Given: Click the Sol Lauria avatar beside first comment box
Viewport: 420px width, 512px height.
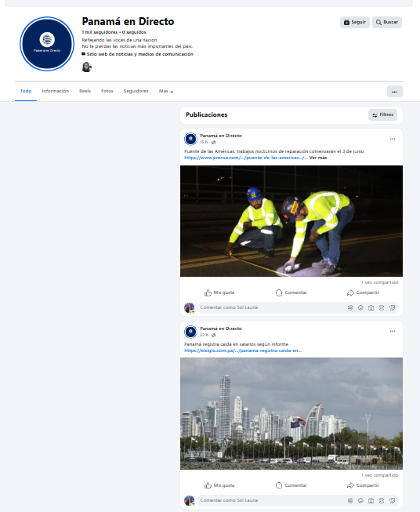Looking at the screenshot, I should (x=190, y=307).
